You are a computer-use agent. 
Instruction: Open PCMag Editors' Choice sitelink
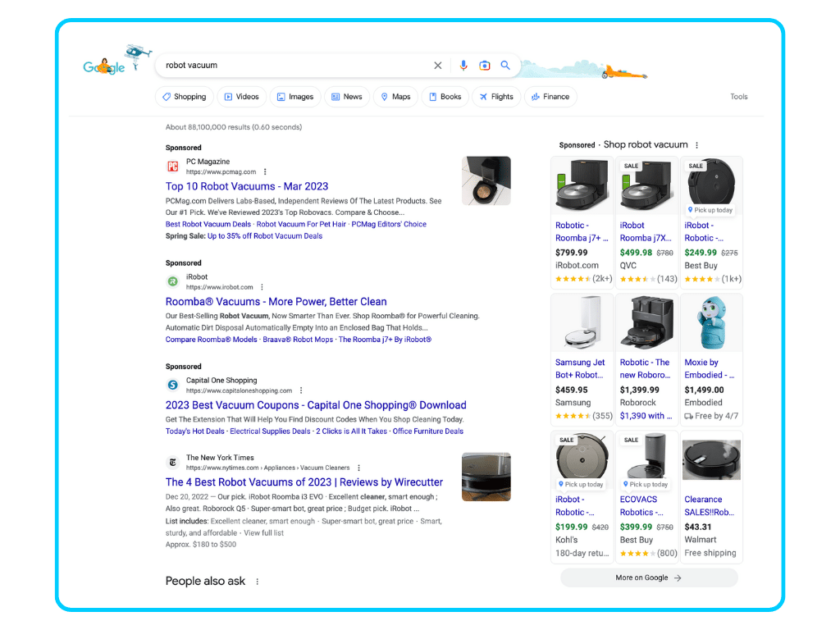pos(389,225)
